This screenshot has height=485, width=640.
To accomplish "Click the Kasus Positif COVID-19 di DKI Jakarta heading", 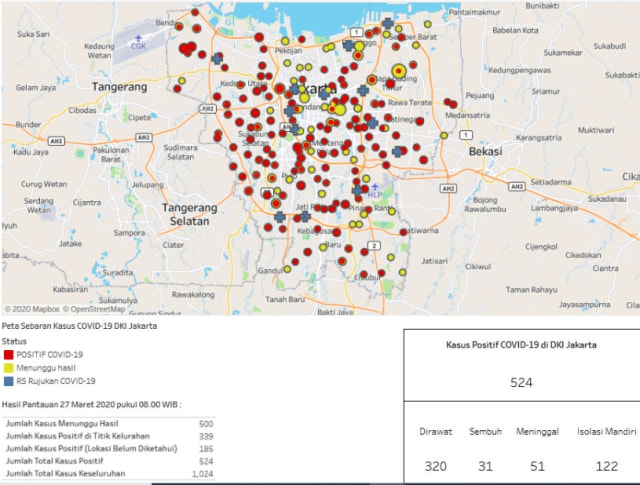I will pyautogui.click(x=521, y=345).
